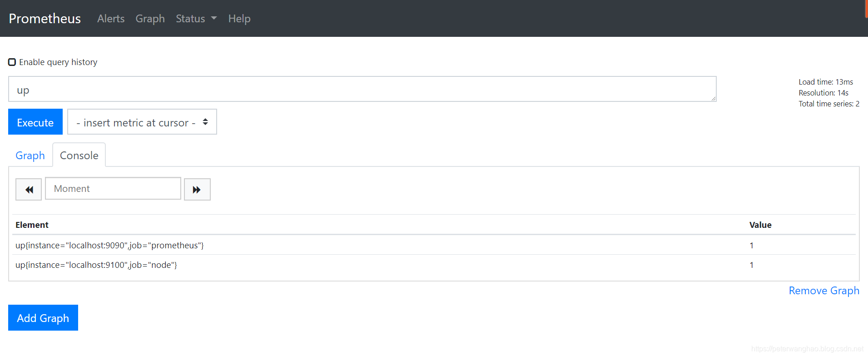Open the insert metric at cursor dropdown
This screenshot has width=868, height=357.
point(142,122)
